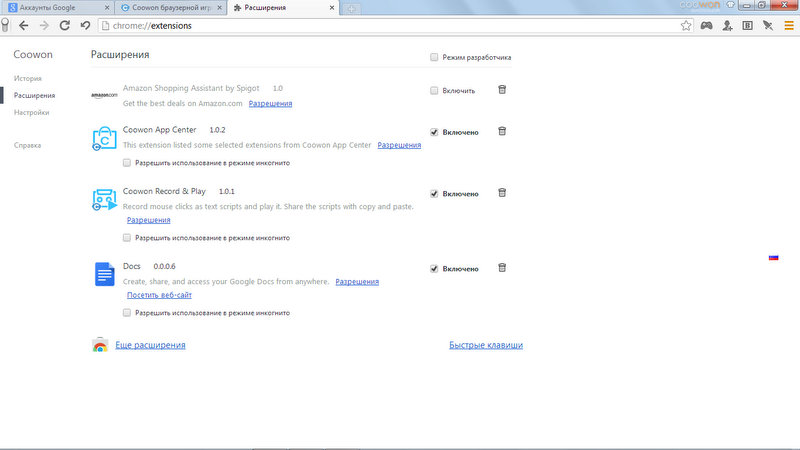Select the Расширения browser tab

(x=283, y=8)
